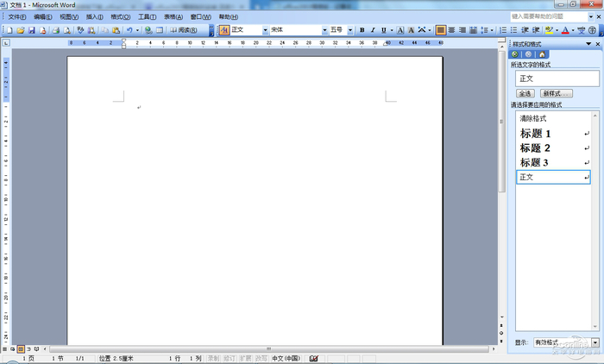Toggle Italic formatting
Screen dimensions: 604x364
click(x=373, y=30)
